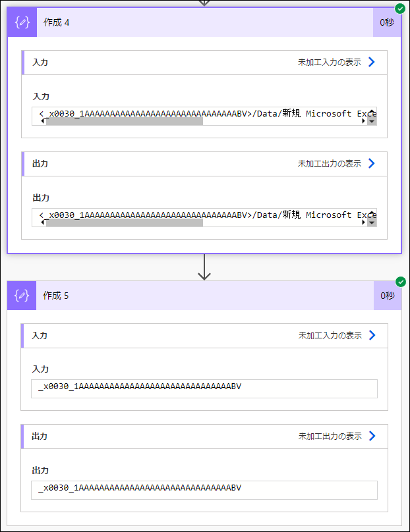
Task: Click the 作成 5 output value field
Action: point(204,490)
